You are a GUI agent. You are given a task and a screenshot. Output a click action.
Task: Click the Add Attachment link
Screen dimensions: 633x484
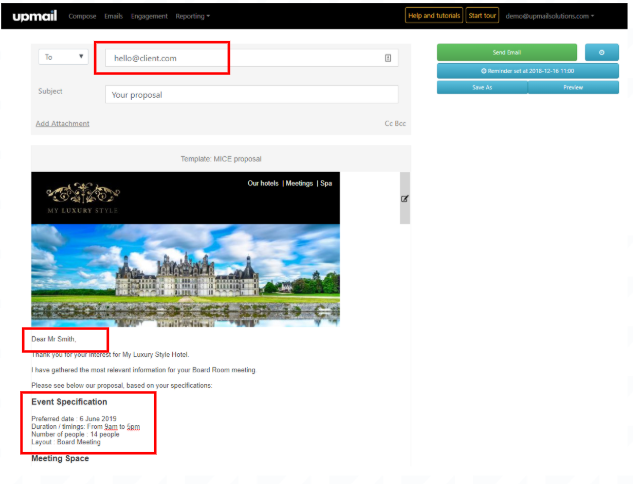(62, 124)
